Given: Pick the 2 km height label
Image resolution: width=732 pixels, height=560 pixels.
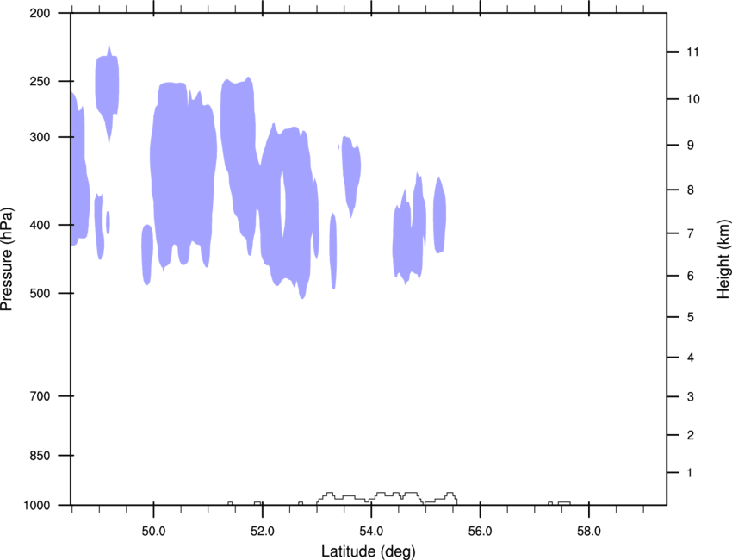Looking at the screenshot, I should pyautogui.click(x=690, y=435).
